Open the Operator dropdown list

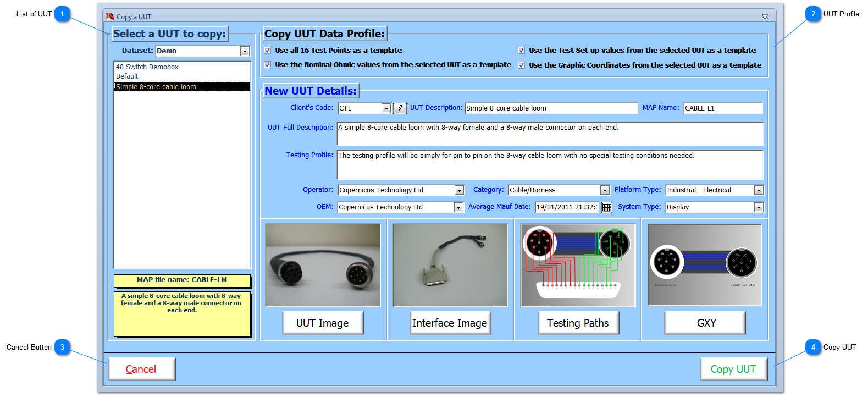(x=459, y=190)
